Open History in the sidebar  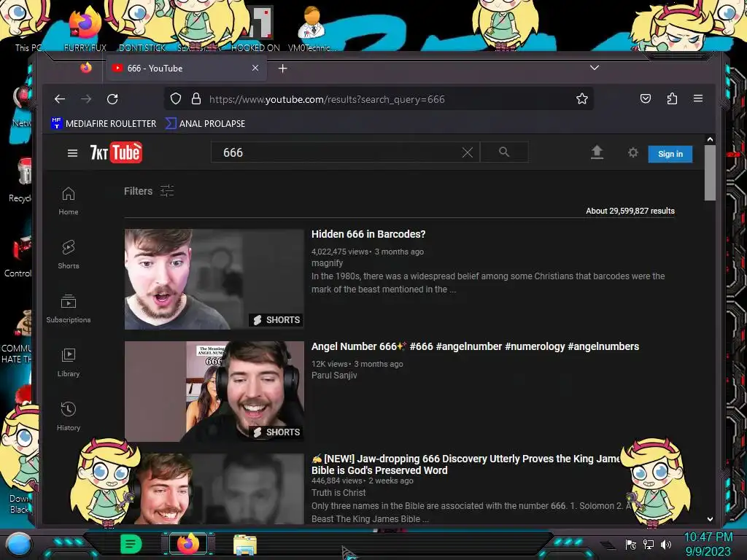point(69,416)
